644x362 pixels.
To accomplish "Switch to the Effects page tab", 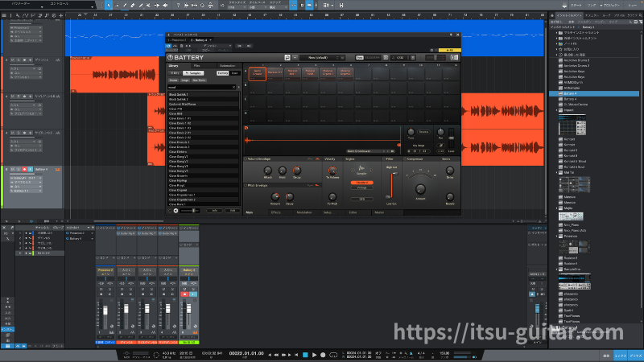I will tap(276, 212).
